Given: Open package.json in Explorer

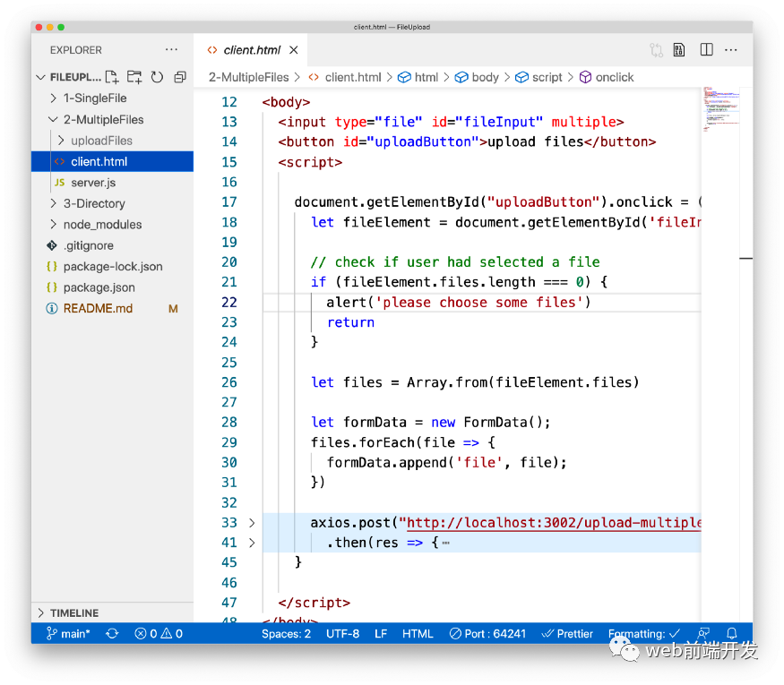Looking at the screenshot, I should click(x=112, y=287).
